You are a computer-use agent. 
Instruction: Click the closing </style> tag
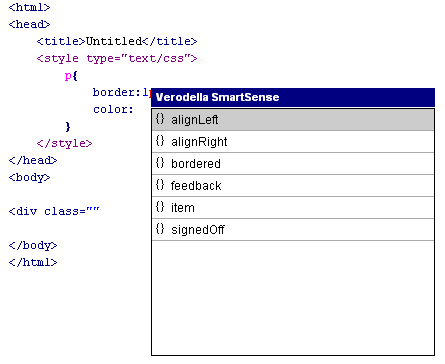(64, 143)
